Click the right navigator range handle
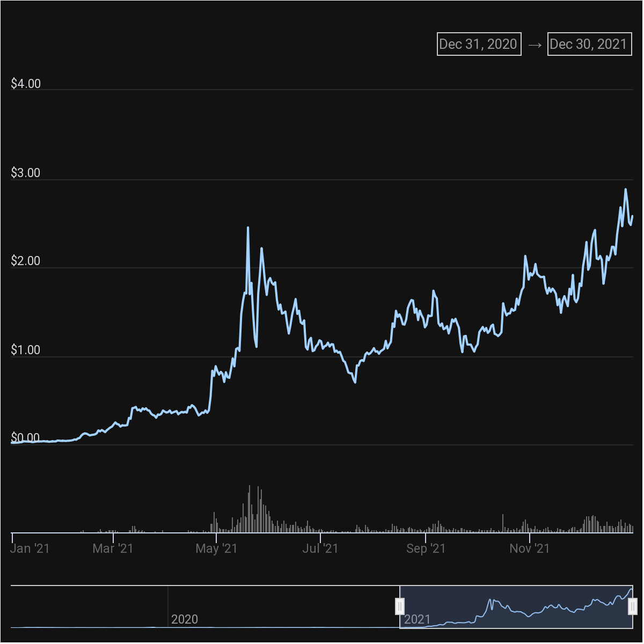This screenshot has height=644, width=644. [x=633, y=606]
